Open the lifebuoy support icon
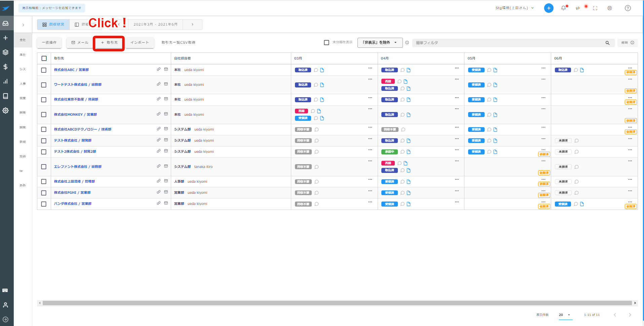The height and width of the screenshot is (326, 644). pyautogui.click(x=610, y=8)
